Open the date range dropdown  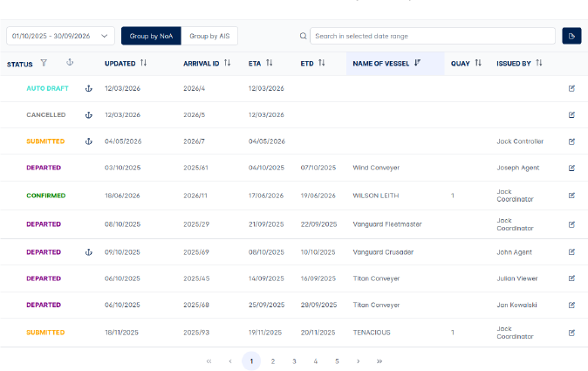pos(60,36)
